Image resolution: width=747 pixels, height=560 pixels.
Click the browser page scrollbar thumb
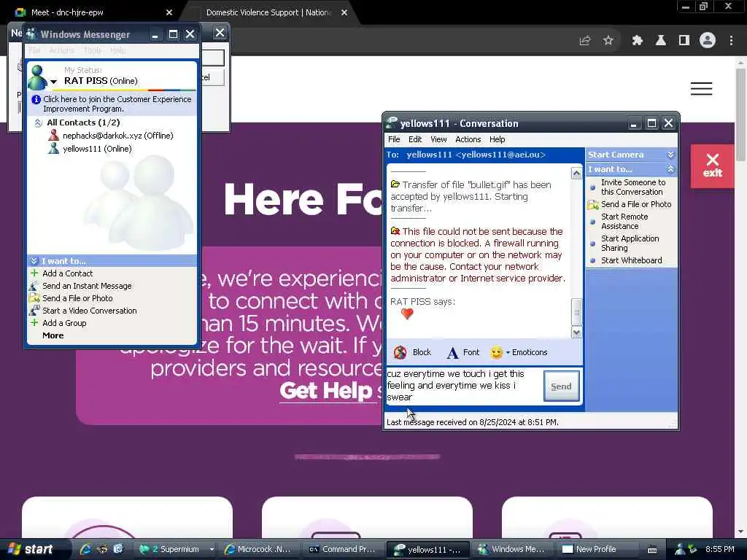click(x=740, y=114)
